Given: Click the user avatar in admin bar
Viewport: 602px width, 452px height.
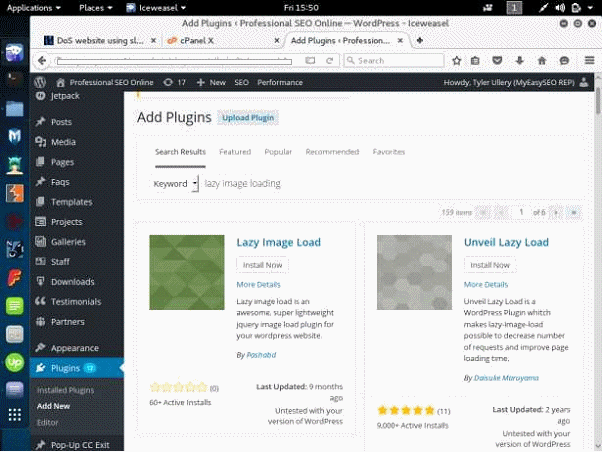Looking at the screenshot, I should click(584, 82).
